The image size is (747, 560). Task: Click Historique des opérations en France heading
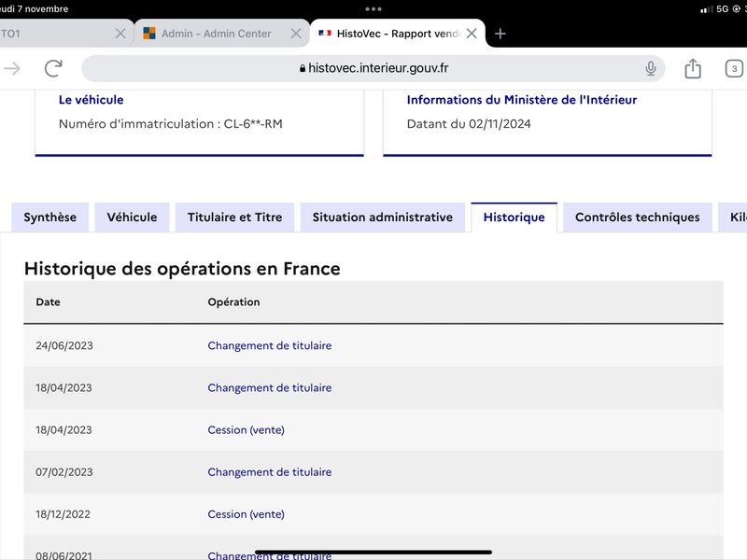coord(182,269)
